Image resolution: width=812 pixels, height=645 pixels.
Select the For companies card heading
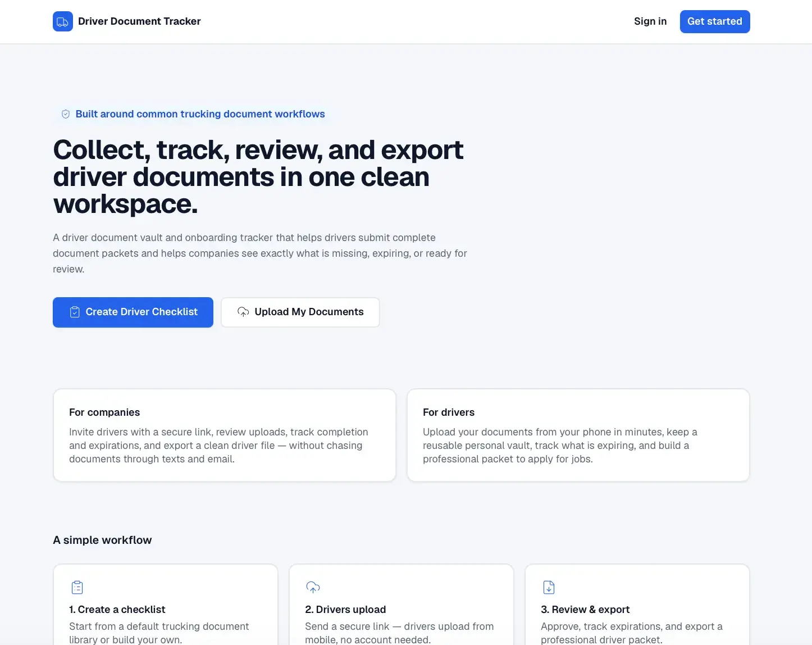pos(104,412)
